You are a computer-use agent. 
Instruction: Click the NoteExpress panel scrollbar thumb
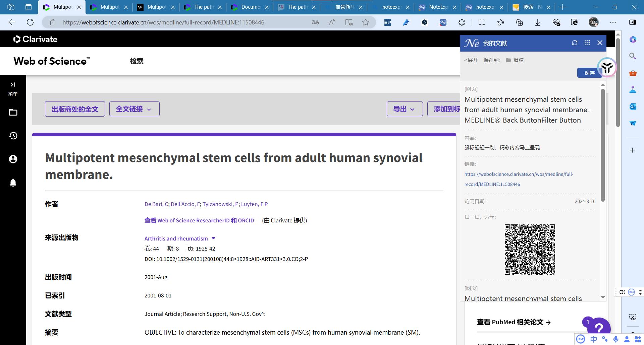click(x=603, y=145)
